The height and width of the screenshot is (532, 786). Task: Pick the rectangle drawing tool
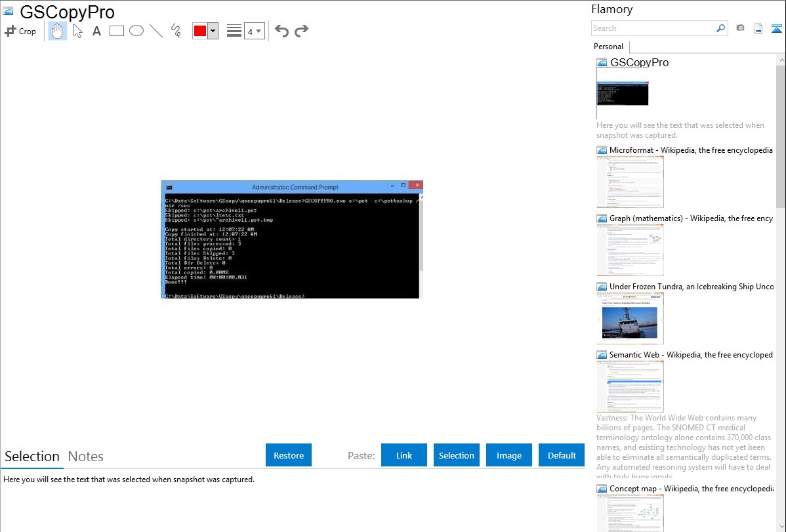click(116, 31)
